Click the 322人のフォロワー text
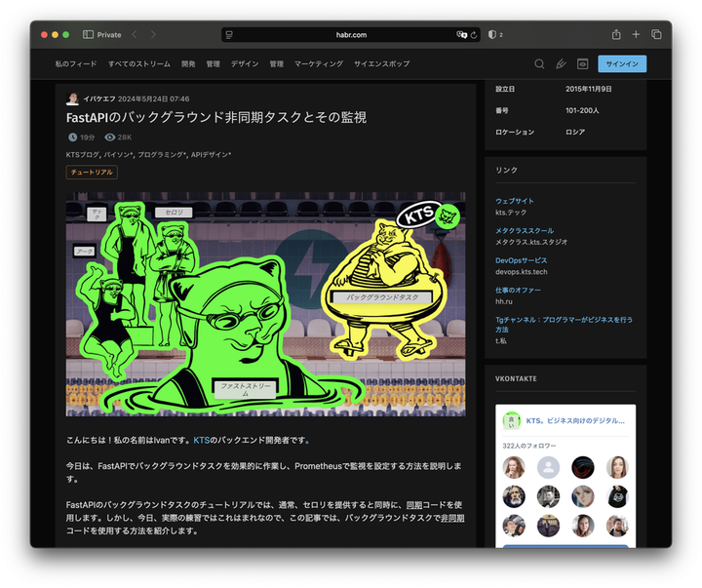Screen dimensions: 702x588 [529, 446]
